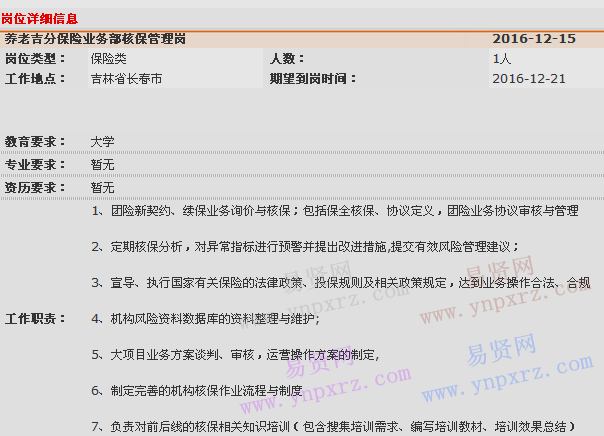The width and height of the screenshot is (604, 436).
Task: Click the label '岗位类型：'
Action: (35, 59)
